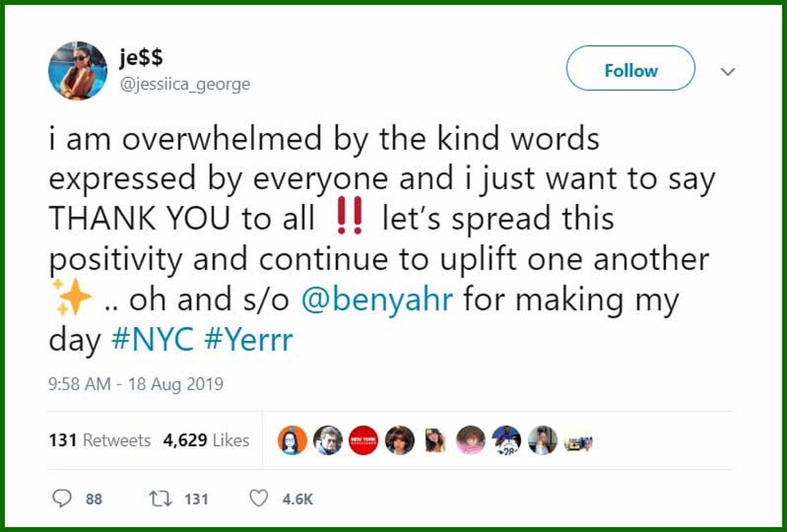Viewport: 787px width, 532px height.
Task: Click the je$$ profile picture
Action: click(78, 70)
